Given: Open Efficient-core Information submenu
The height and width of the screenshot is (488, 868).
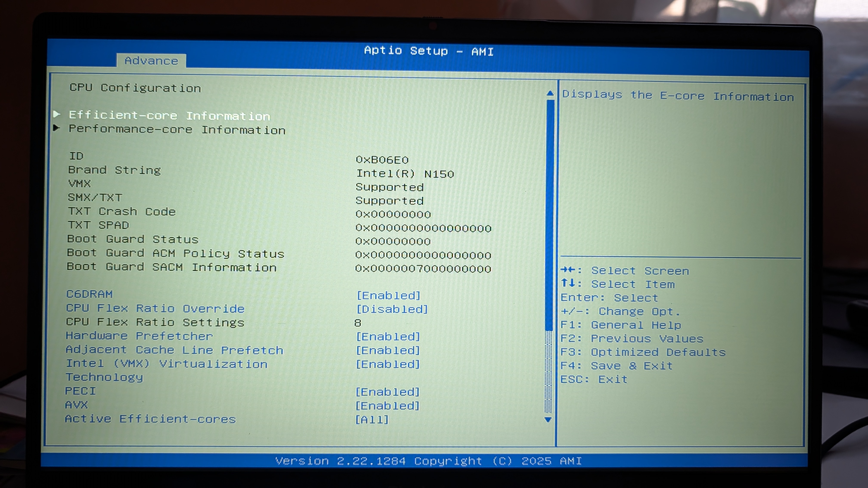Looking at the screenshot, I should coord(169,116).
